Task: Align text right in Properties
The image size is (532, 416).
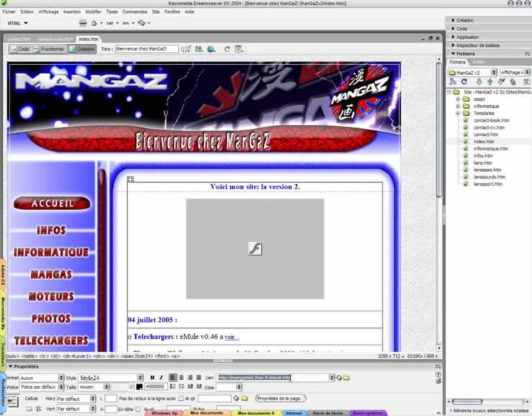Action: [191, 378]
